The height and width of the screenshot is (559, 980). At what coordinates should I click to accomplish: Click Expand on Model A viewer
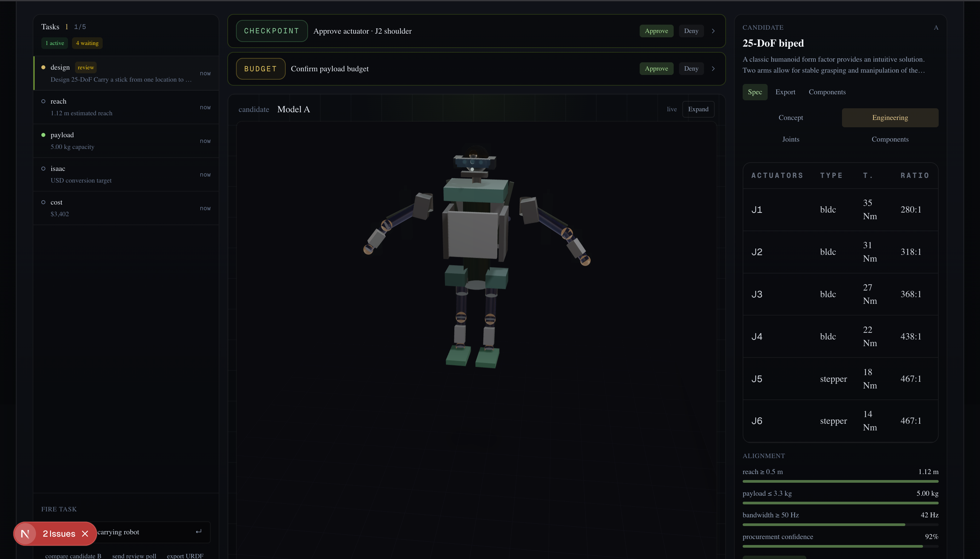pyautogui.click(x=698, y=109)
